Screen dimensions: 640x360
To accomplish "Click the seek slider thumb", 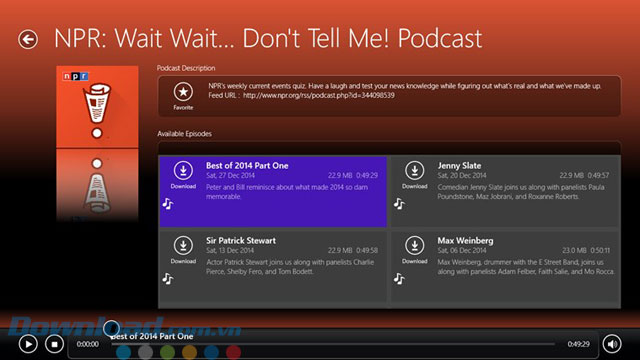I will click(111, 328).
